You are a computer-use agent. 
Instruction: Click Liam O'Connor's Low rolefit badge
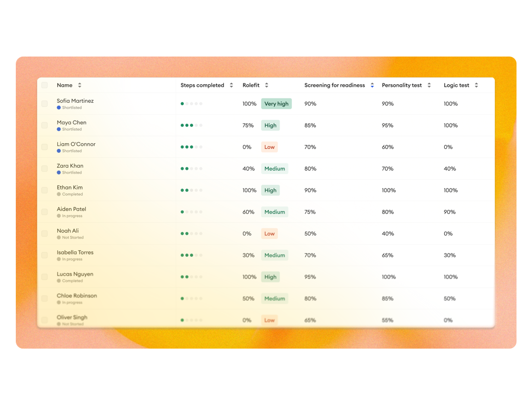[269, 147]
